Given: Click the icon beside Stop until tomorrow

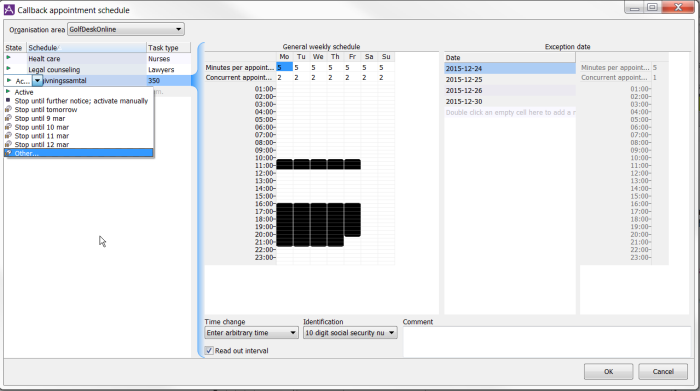Looking at the screenshot, I should coord(8,109).
